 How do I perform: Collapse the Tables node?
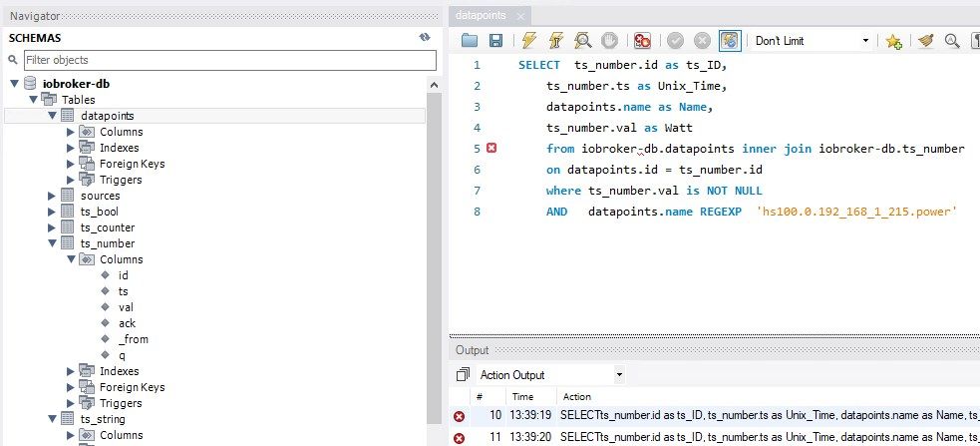pos(33,100)
